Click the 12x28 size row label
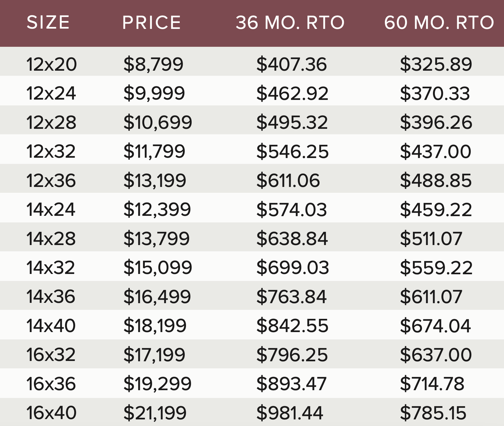 pos(51,122)
